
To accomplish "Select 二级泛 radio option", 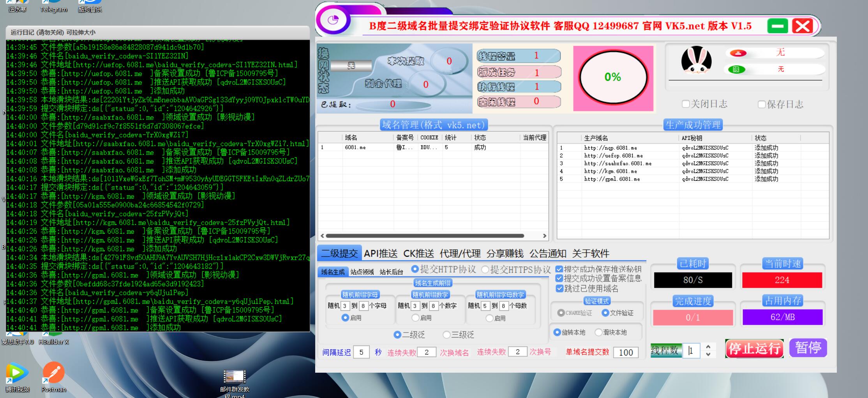I will [397, 335].
